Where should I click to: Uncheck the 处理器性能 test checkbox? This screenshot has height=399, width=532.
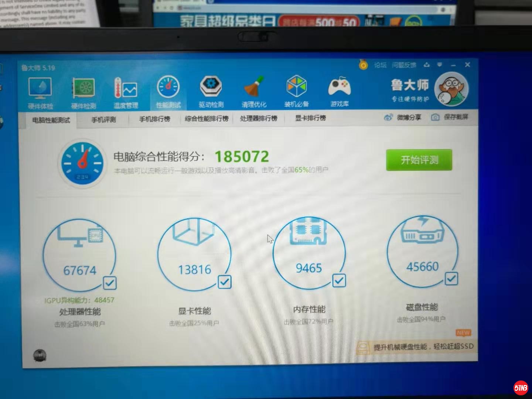coord(110,283)
